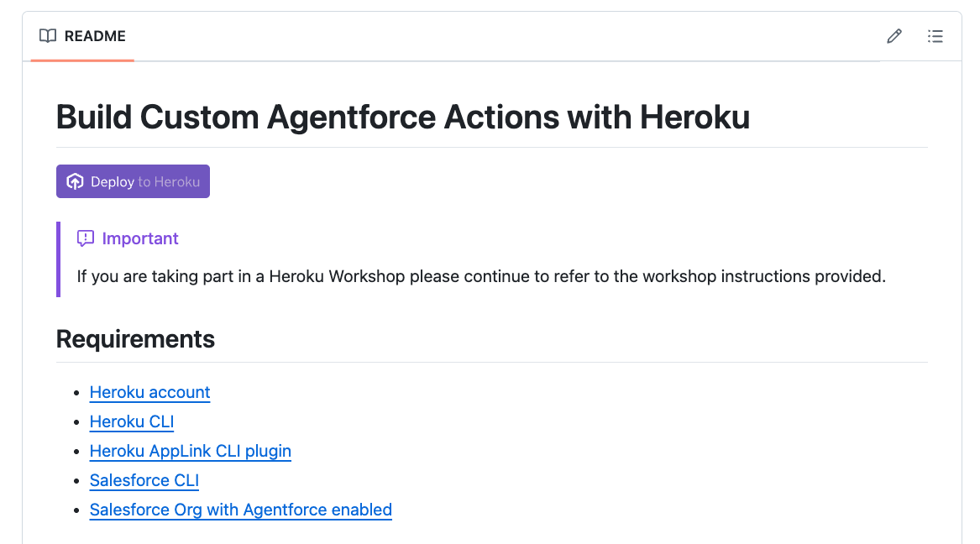Open the Heroku account link

tap(149, 392)
